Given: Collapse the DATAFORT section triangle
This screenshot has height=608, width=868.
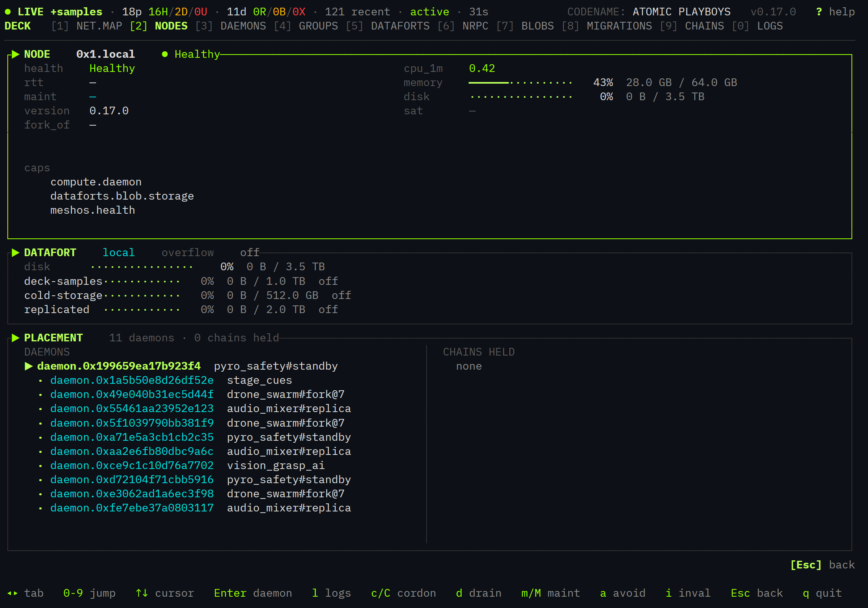Looking at the screenshot, I should point(16,252).
